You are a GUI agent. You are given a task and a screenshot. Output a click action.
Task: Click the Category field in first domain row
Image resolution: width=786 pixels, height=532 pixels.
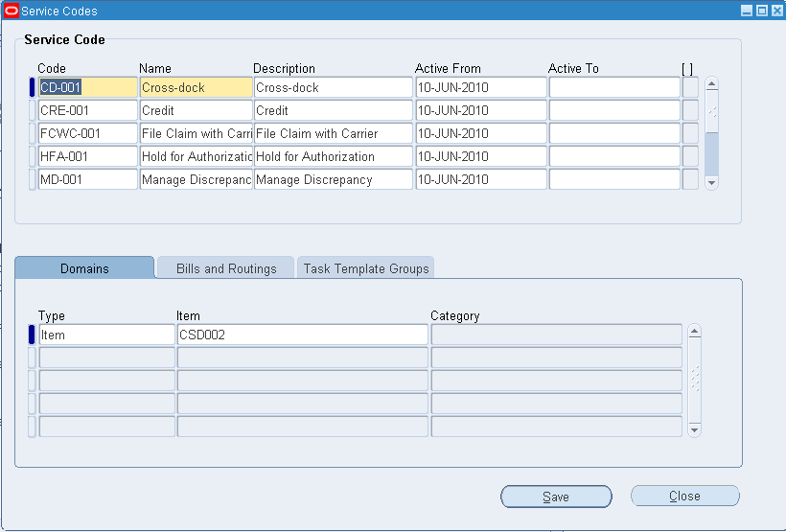tap(556, 335)
